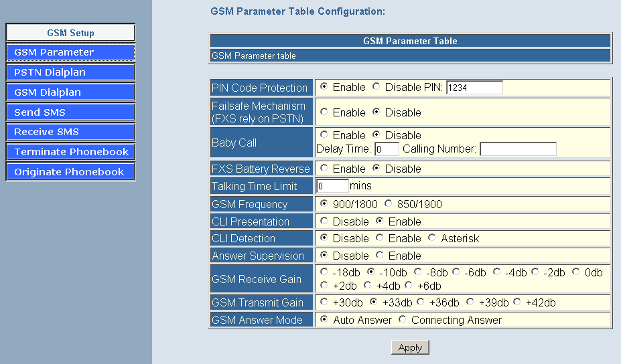Set GSM Transmit Gain to +30db
The height and width of the screenshot is (364, 621).
(x=324, y=302)
